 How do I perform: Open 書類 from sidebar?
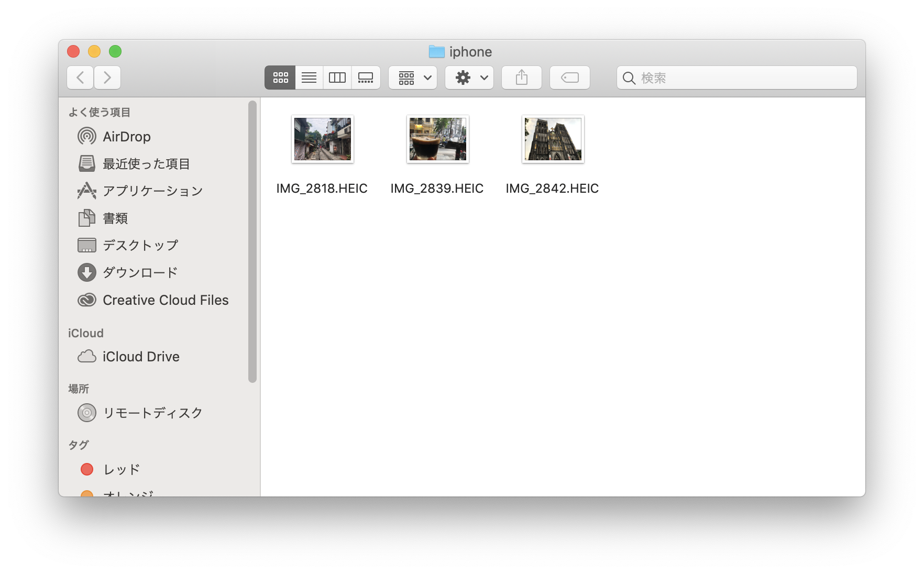tap(115, 218)
